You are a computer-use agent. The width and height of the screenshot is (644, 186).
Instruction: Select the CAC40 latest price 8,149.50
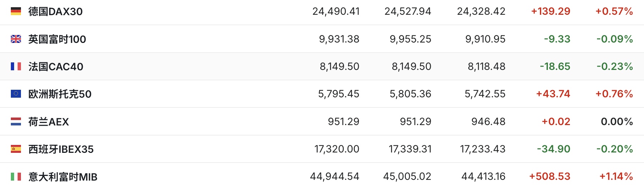tap(339, 67)
